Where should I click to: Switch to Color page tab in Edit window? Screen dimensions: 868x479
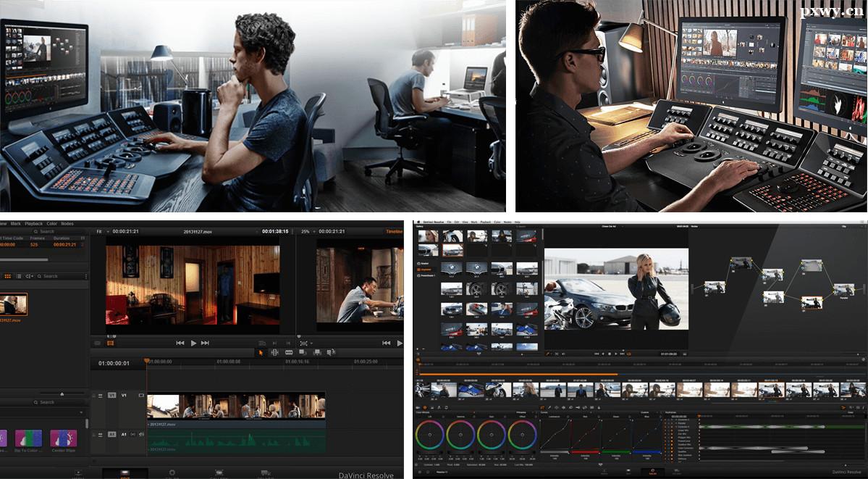pyautogui.click(x=172, y=473)
